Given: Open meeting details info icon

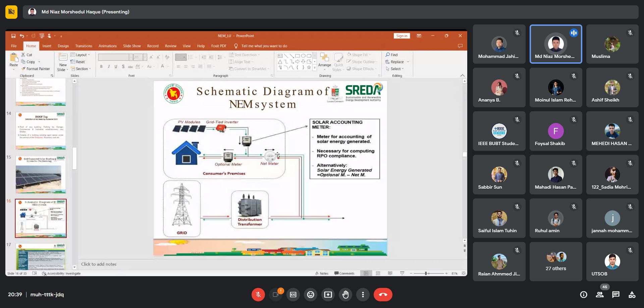Looking at the screenshot, I should (584, 295).
